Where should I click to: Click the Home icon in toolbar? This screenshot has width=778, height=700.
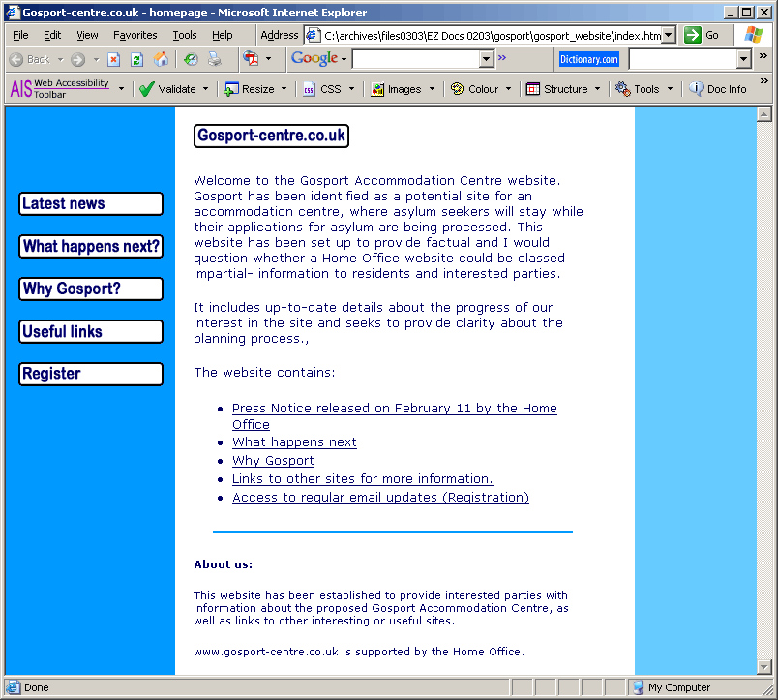[x=161, y=60]
